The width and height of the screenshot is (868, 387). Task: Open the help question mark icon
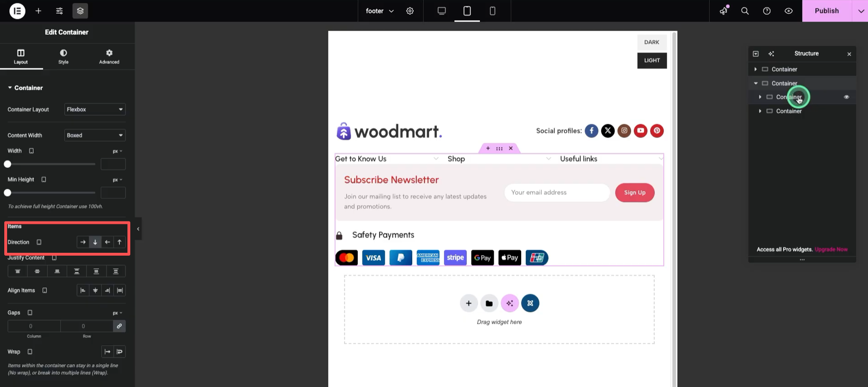click(767, 11)
